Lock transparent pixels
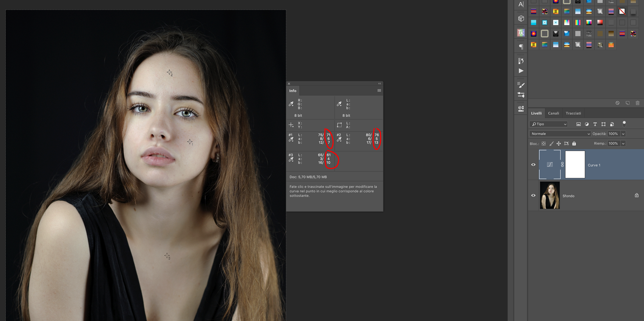Image resolution: width=644 pixels, height=321 pixels. (544, 143)
